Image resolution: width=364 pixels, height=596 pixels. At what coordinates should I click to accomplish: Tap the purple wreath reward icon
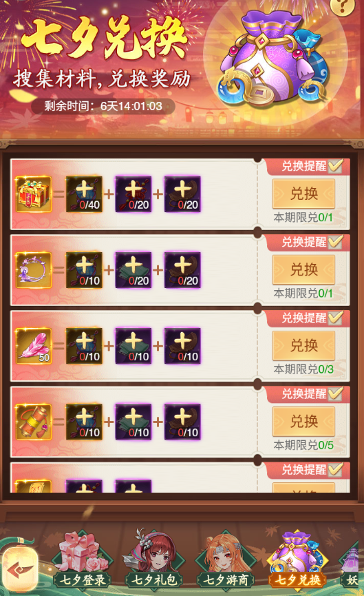(34, 270)
